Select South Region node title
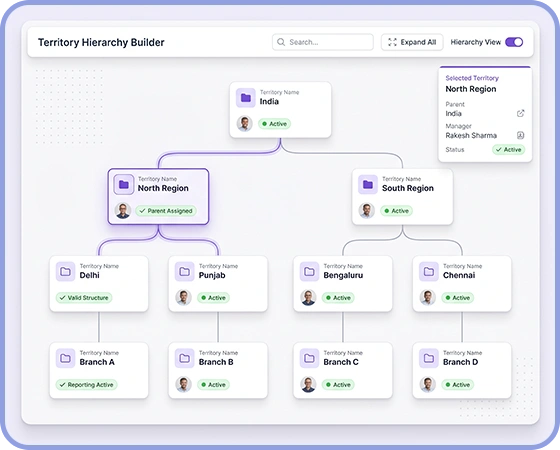 408,188
